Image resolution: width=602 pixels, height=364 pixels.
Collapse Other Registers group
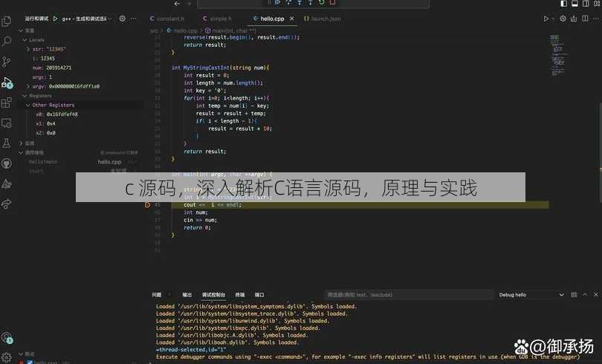tap(28, 105)
